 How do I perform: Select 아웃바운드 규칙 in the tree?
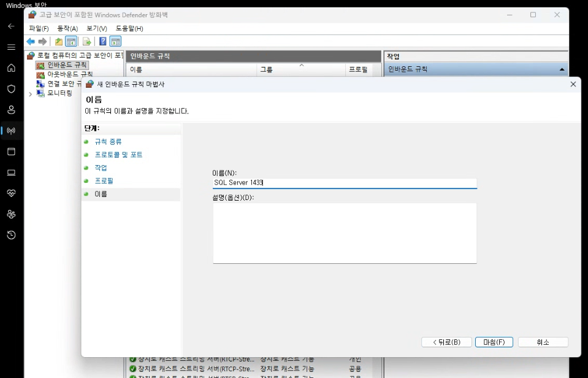70,74
